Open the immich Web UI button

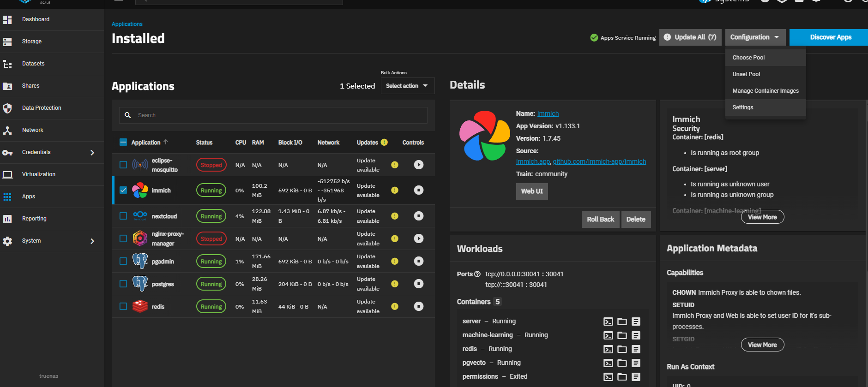click(531, 191)
